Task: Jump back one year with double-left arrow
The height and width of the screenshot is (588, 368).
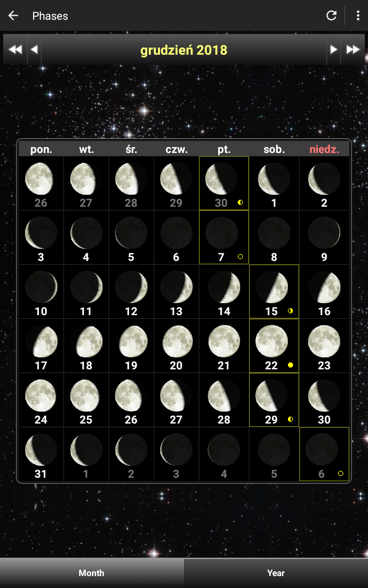Action: (15, 50)
